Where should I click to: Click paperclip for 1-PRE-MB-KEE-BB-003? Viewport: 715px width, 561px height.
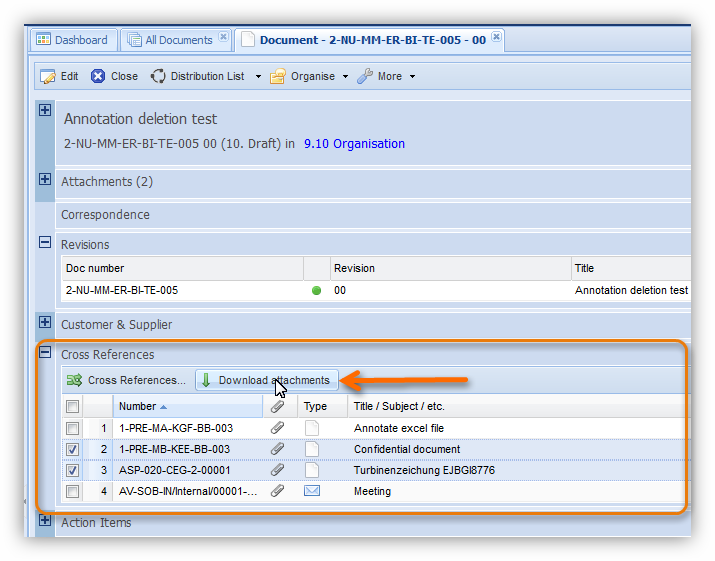pos(277,449)
